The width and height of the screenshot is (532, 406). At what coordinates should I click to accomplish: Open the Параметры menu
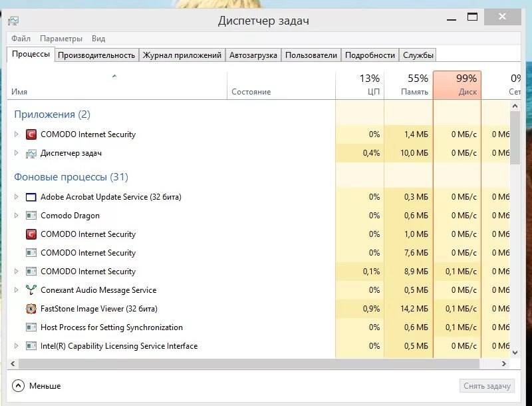tap(61, 39)
